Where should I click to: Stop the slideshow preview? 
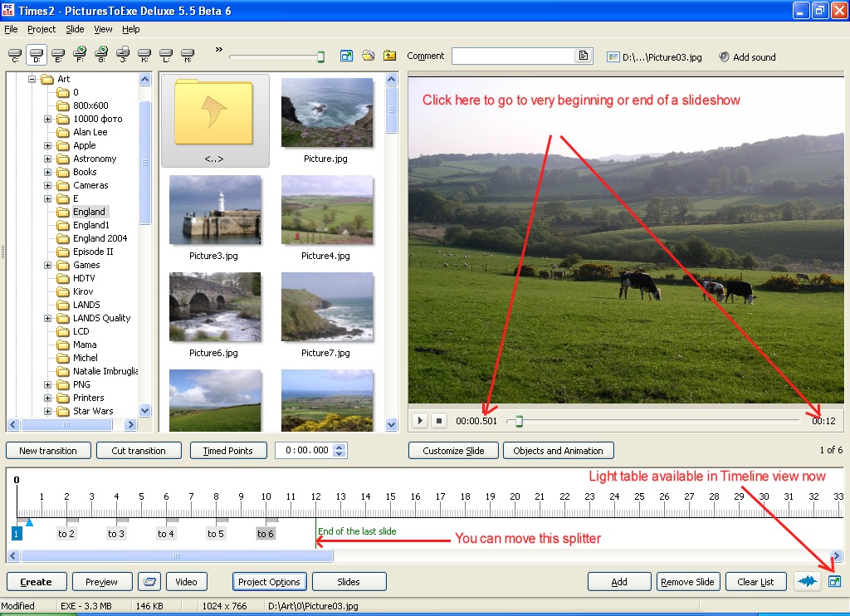(x=439, y=420)
